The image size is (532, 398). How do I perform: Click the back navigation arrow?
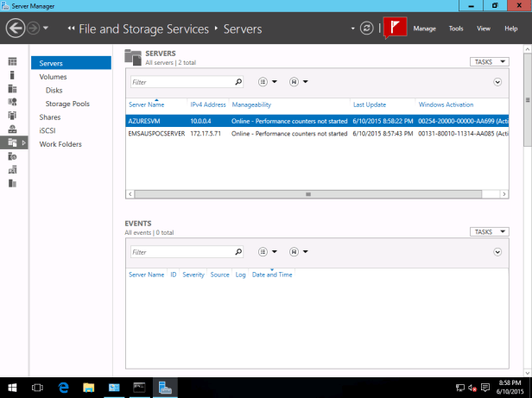tap(15, 28)
